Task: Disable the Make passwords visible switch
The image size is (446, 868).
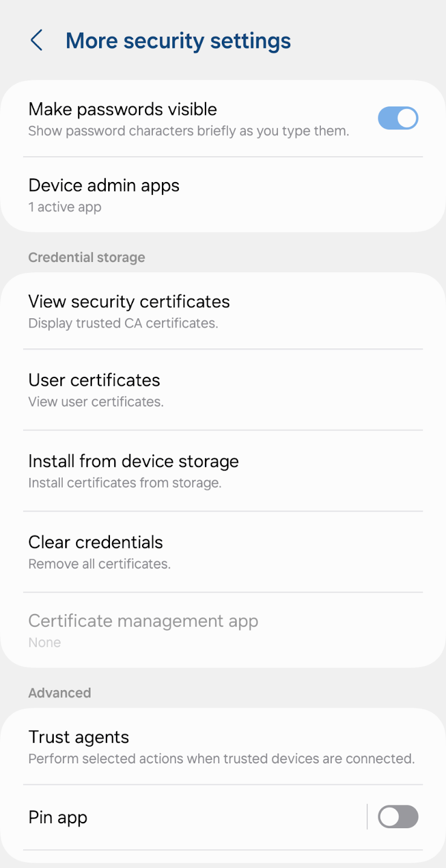Action: [x=398, y=118]
